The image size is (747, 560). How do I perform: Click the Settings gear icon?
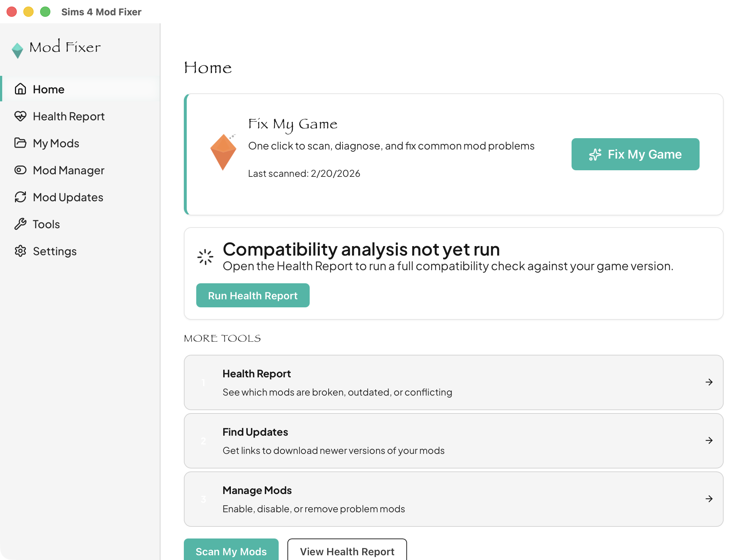[x=20, y=251]
